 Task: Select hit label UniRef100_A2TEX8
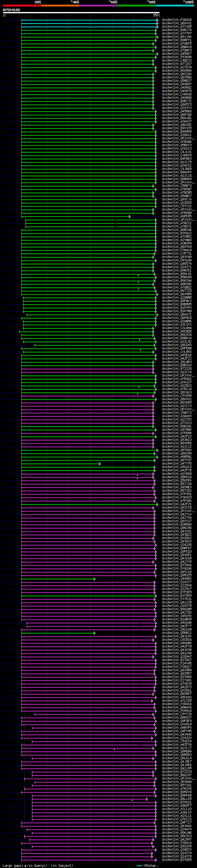[176, 67]
